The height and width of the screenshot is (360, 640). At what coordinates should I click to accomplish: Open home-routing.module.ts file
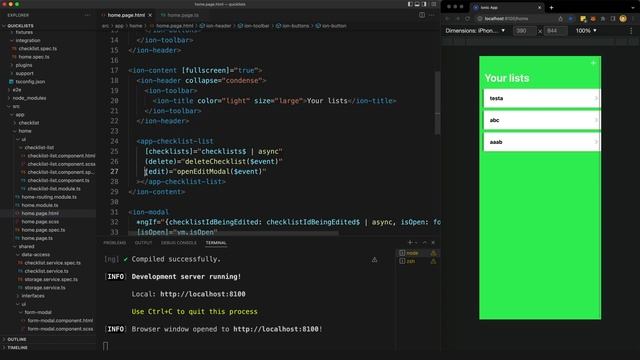[x=49, y=197]
